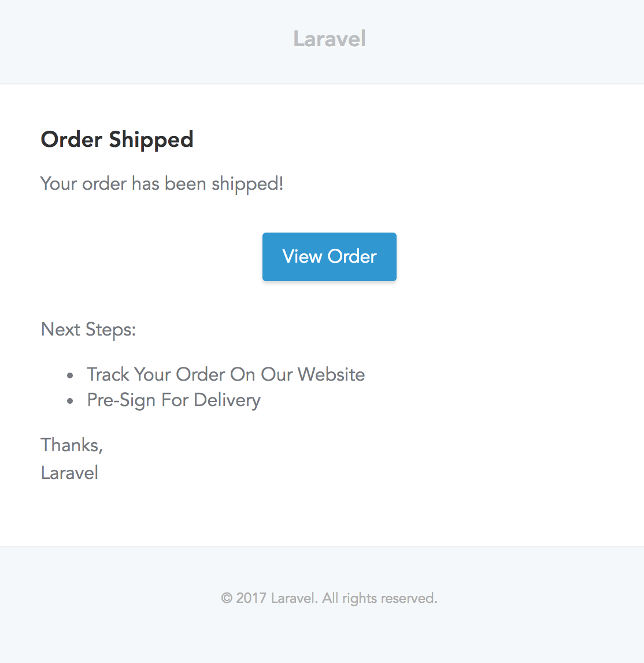This screenshot has height=663, width=644.
Task: Select the Laravel name in the footer
Action: point(293,598)
